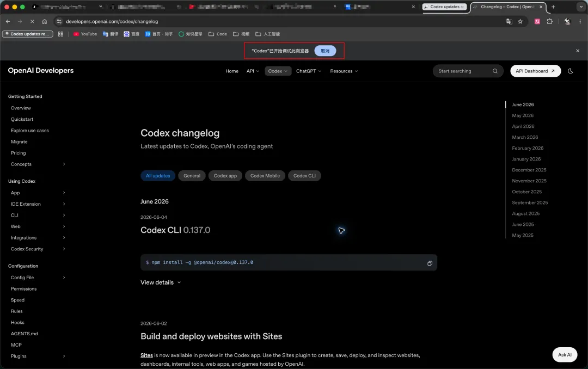Filter by Codex Mobile chip

point(265,175)
